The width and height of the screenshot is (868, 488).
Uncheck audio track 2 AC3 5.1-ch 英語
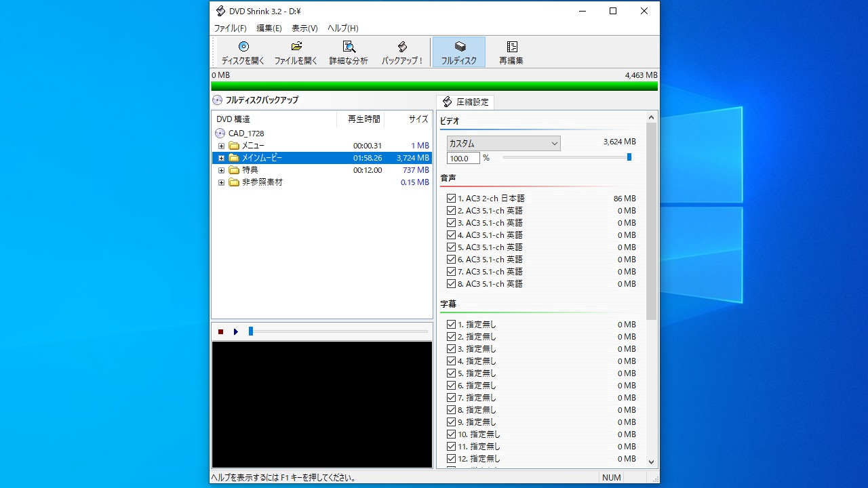[451, 211]
